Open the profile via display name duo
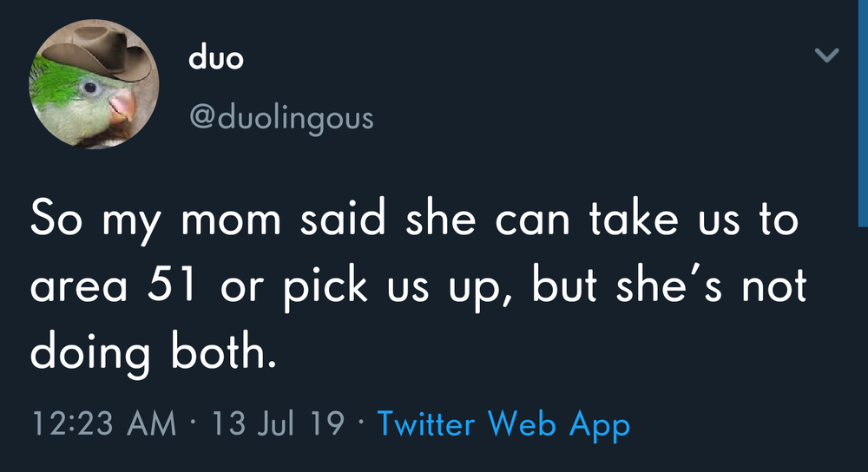868x472 pixels. coord(215,57)
